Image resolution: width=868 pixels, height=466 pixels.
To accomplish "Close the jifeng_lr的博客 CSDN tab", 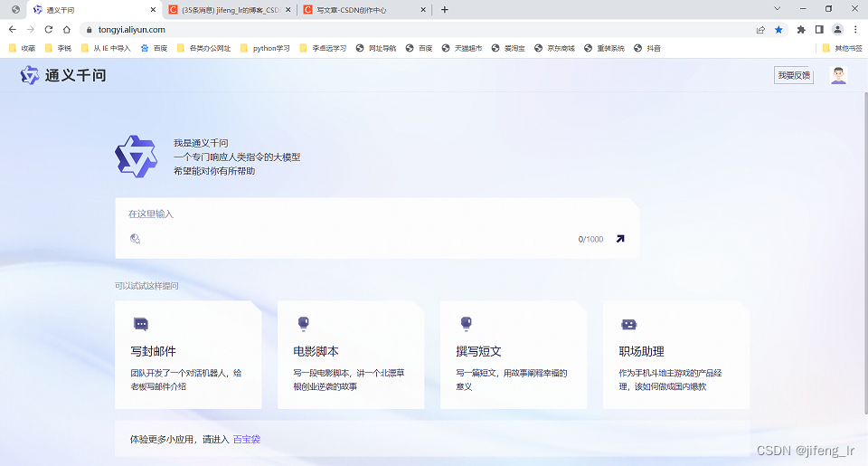I will (288, 10).
